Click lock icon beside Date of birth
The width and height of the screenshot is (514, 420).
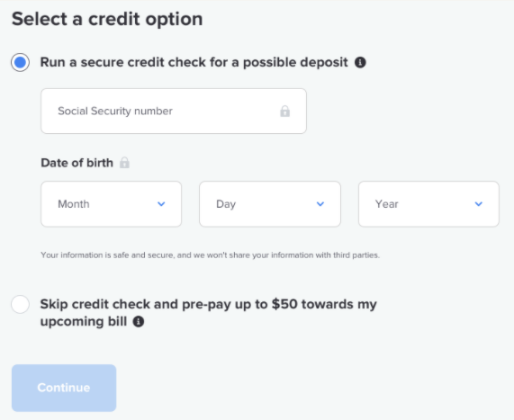pyautogui.click(x=124, y=163)
